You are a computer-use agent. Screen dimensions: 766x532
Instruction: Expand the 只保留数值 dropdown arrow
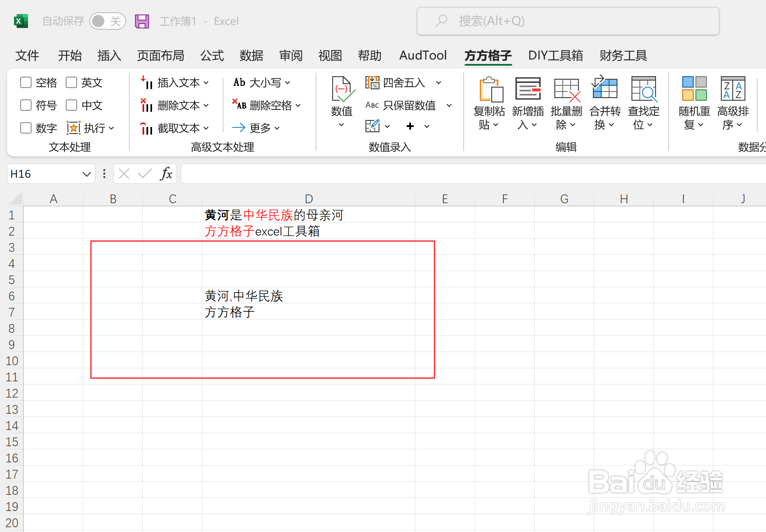coord(449,105)
